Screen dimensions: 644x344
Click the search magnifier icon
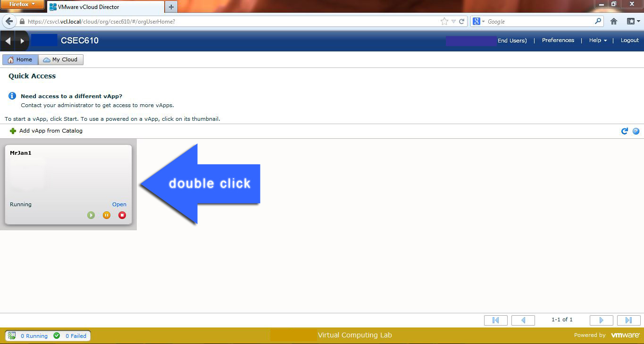pos(598,21)
